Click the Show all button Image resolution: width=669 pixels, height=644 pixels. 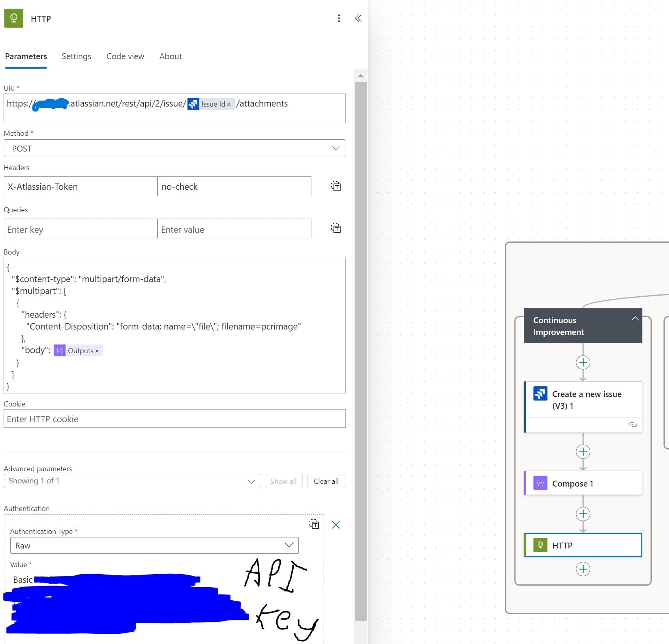(x=283, y=481)
